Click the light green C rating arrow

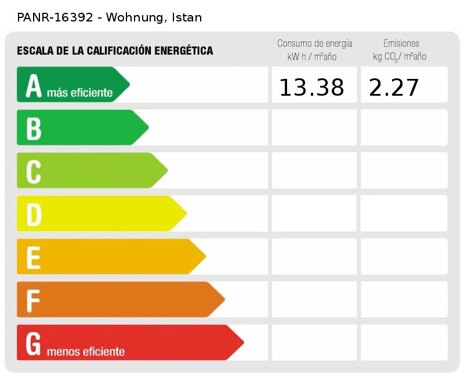92,170
